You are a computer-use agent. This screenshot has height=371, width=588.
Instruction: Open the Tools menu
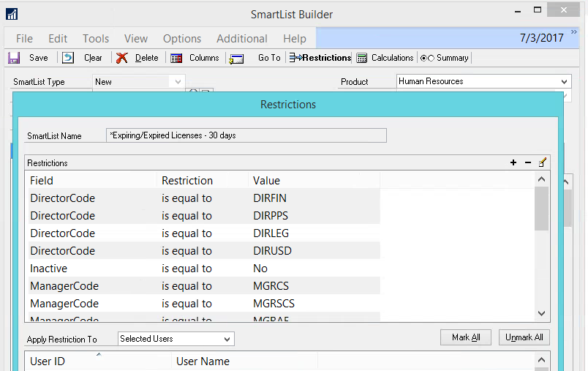pyautogui.click(x=96, y=38)
